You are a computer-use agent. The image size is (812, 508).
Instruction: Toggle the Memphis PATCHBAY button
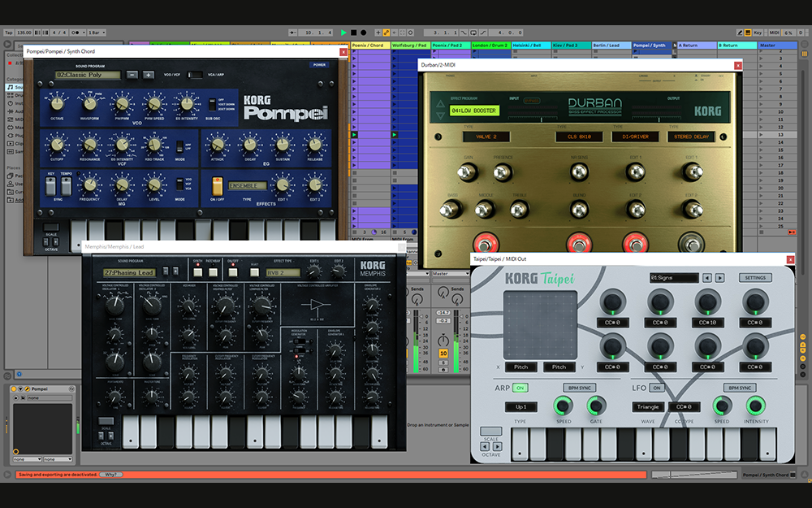pos(213,272)
